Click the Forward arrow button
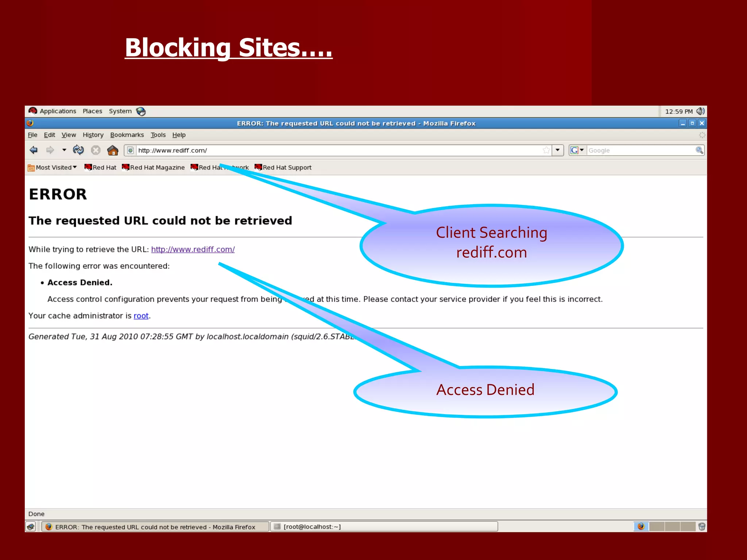Image resolution: width=747 pixels, height=560 pixels. pos(50,150)
